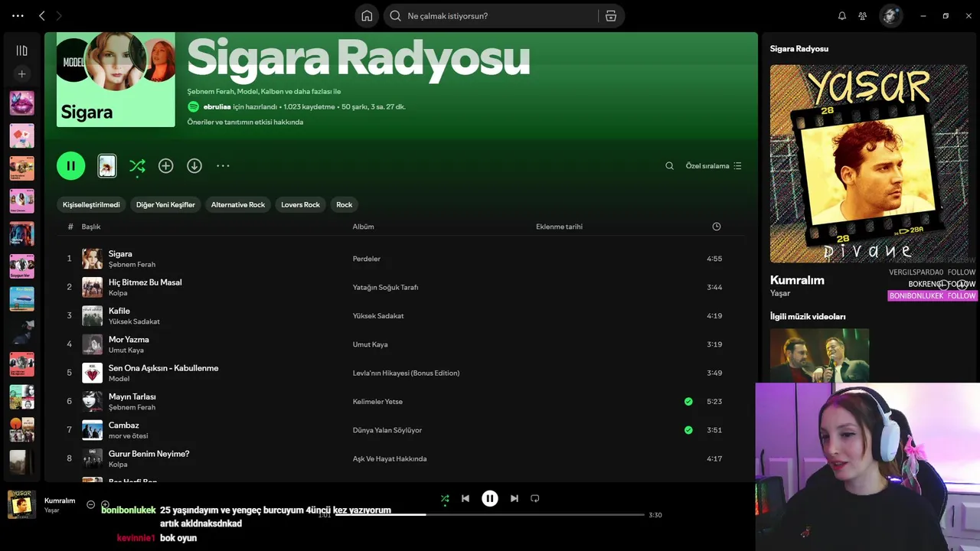Image resolution: width=980 pixels, height=551 pixels.
Task: Click the Sigara playlist cover image
Action: coord(116,80)
